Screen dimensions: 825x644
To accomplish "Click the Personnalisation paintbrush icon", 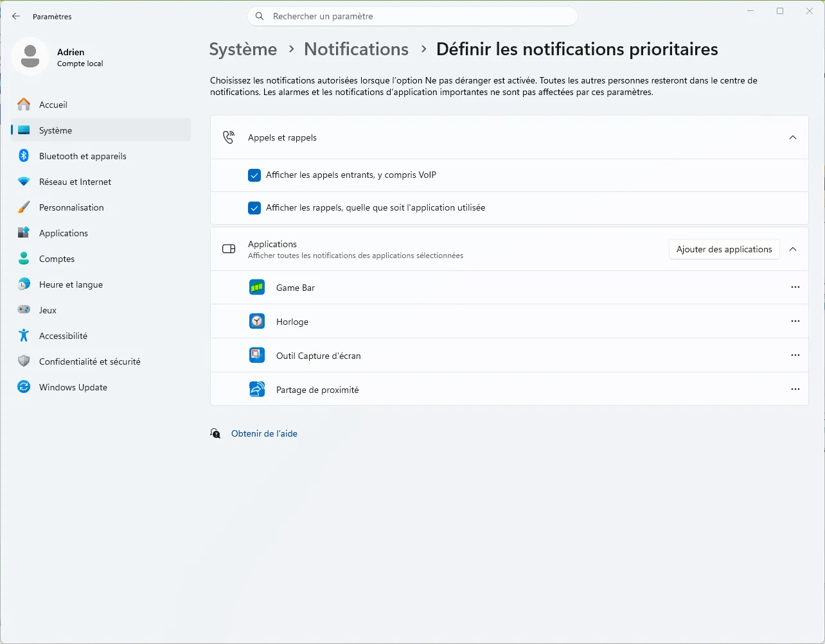I will [x=24, y=207].
